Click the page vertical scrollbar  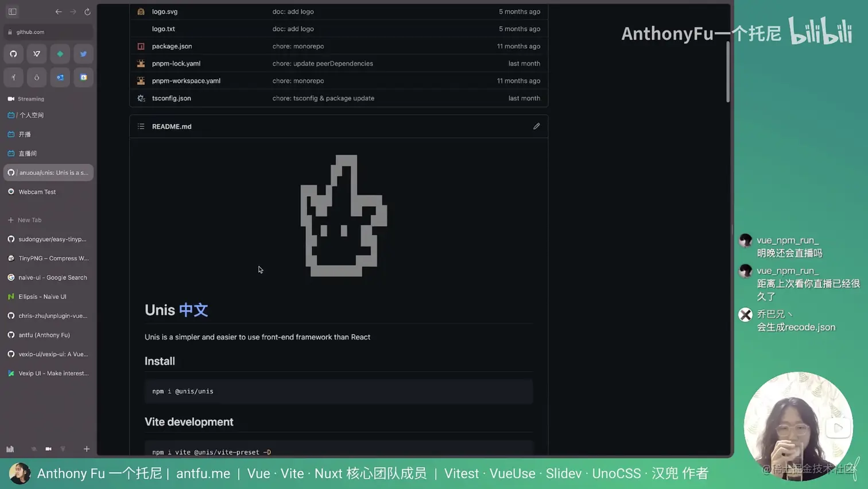(x=728, y=72)
